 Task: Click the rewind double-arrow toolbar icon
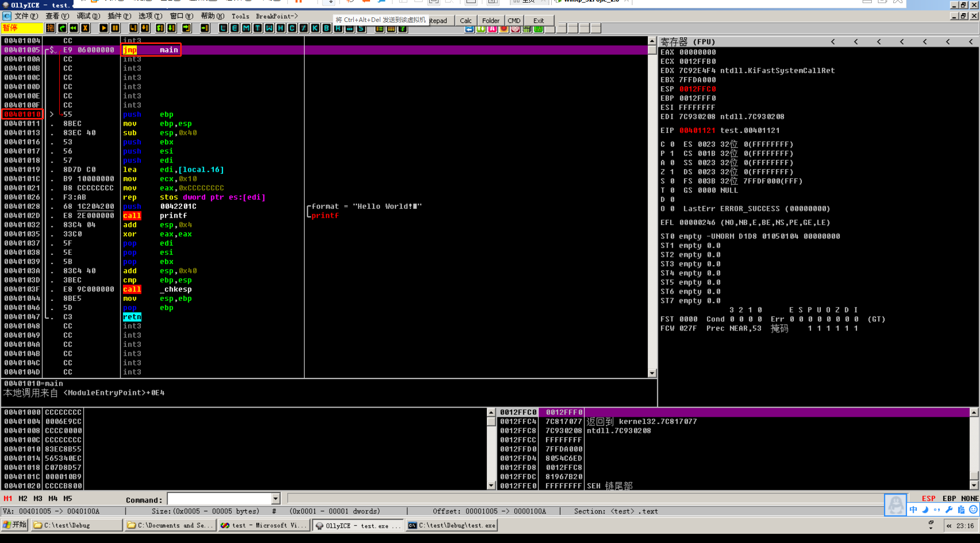(x=74, y=28)
